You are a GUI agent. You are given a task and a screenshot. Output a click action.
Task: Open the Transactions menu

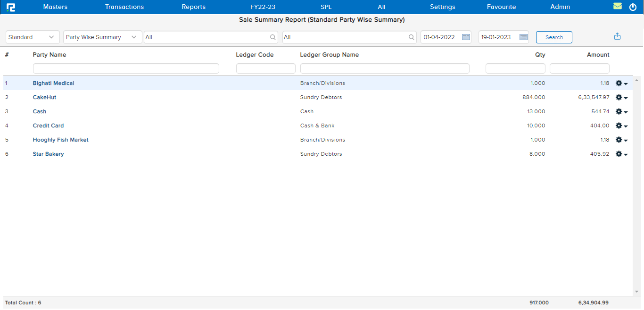click(x=124, y=7)
